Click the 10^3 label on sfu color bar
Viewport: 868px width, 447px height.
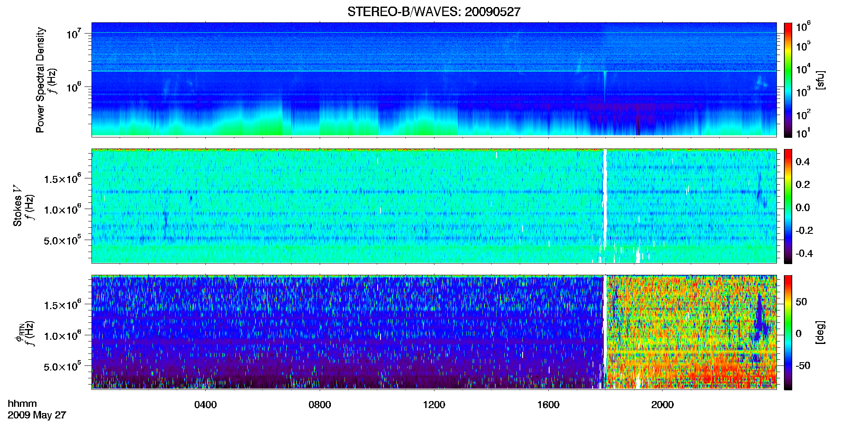(x=803, y=91)
